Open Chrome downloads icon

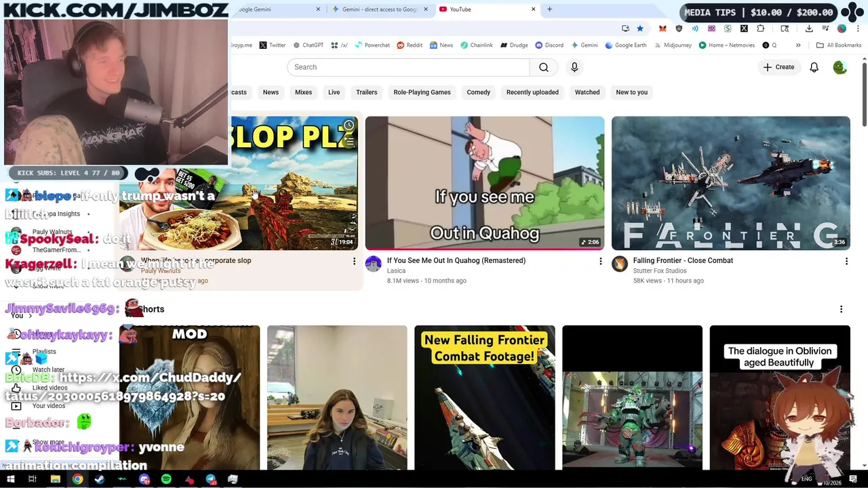pos(809,28)
